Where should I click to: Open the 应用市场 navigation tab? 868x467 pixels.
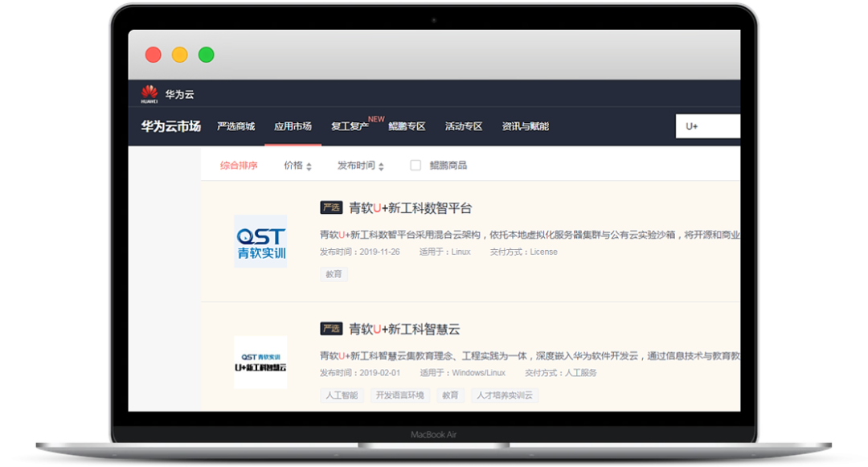point(293,126)
